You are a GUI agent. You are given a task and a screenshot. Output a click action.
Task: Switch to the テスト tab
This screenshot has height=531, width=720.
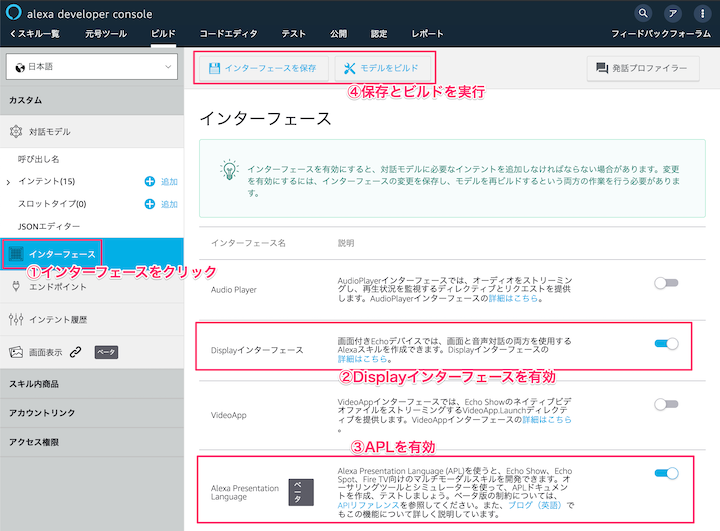(293, 34)
